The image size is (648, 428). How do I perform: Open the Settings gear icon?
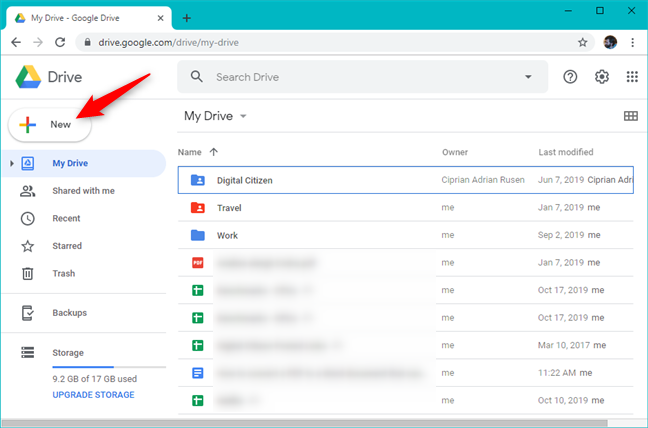[x=602, y=77]
